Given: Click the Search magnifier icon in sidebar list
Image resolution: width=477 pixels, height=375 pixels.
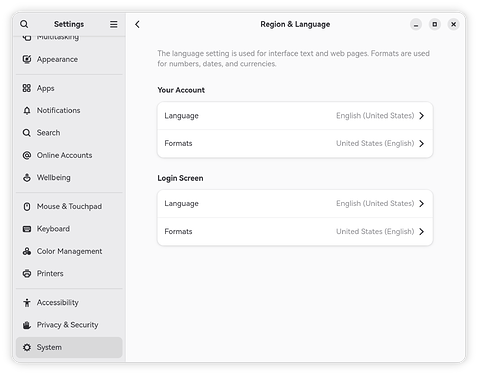Looking at the screenshot, I should point(27,133).
